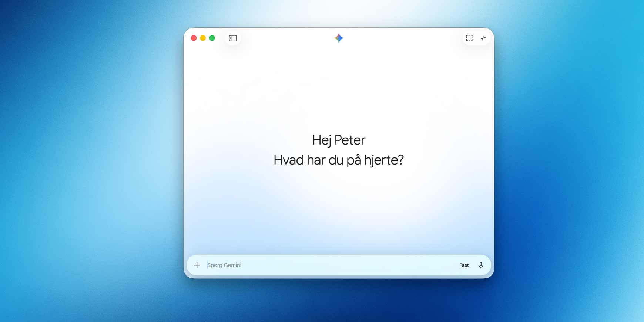Click the "Hej Peter" greeting text
Viewport: 644px width, 322px height.
pyautogui.click(x=339, y=140)
